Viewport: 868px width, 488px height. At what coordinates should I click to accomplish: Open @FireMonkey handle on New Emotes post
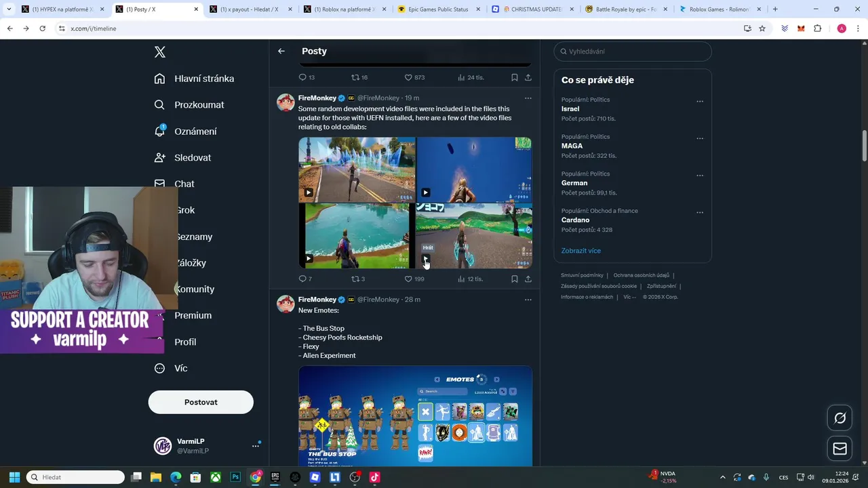[x=378, y=300]
